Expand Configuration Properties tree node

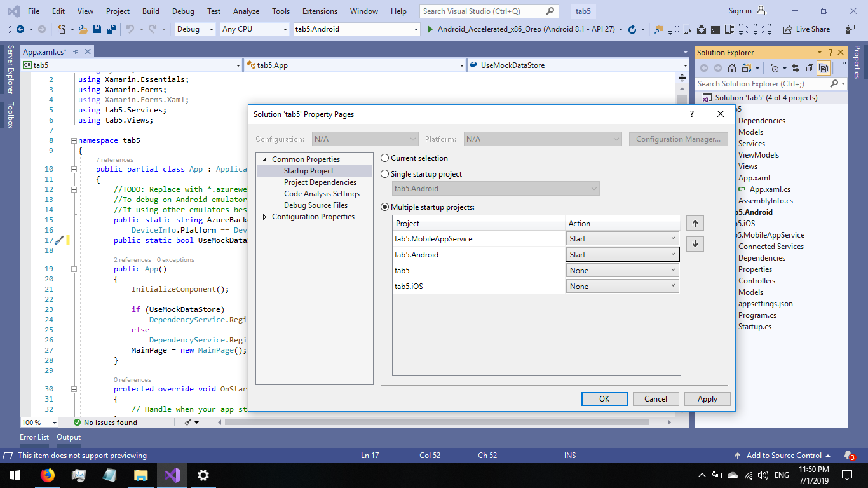click(265, 217)
